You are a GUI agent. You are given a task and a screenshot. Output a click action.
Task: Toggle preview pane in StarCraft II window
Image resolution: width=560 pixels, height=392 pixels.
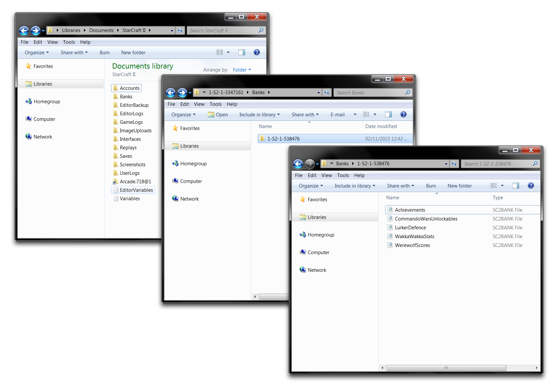(242, 52)
